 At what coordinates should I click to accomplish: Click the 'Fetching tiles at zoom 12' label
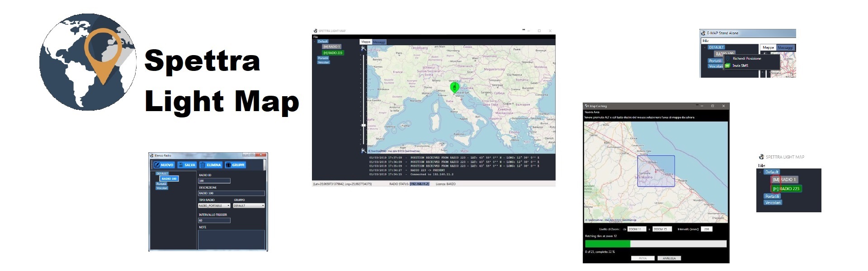601,236
